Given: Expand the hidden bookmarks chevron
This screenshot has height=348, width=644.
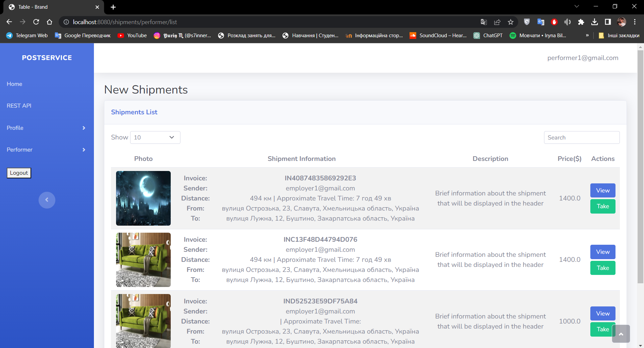Looking at the screenshot, I should [x=587, y=35].
